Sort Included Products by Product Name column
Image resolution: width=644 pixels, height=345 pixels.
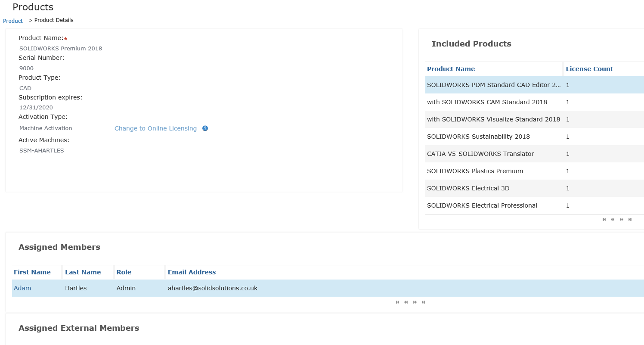pyautogui.click(x=451, y=69)
